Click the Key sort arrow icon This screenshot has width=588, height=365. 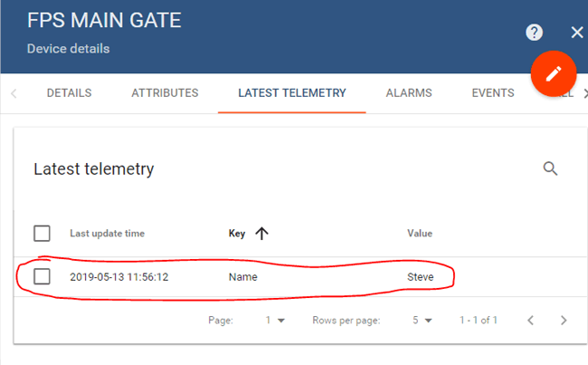coord(262,234)
